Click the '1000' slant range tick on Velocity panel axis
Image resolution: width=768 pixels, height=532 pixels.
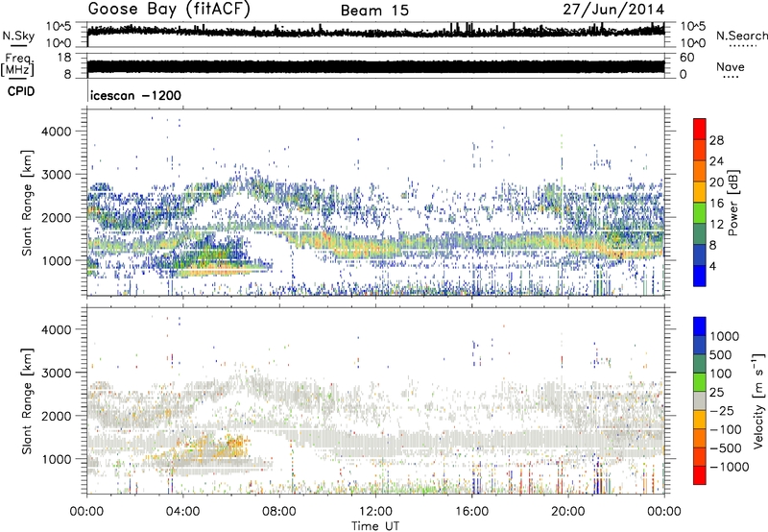[x=56, y=459]
